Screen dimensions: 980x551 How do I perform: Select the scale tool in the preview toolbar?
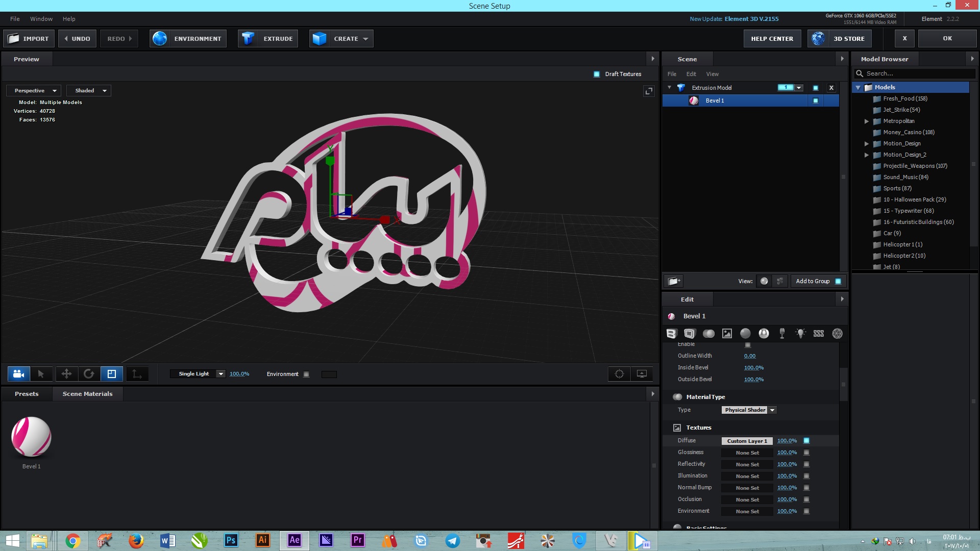[111, 374]
